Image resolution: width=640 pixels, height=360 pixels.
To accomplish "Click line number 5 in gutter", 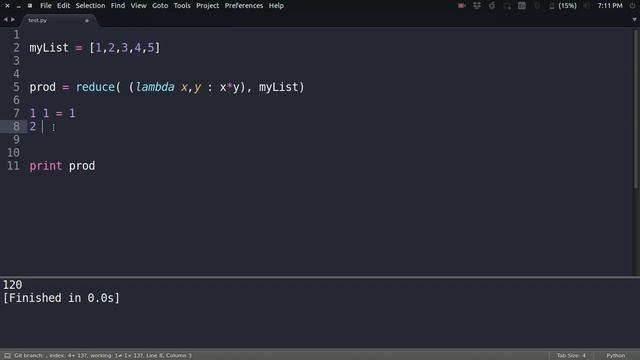I will pyautogui.click(x=16, y=87).
